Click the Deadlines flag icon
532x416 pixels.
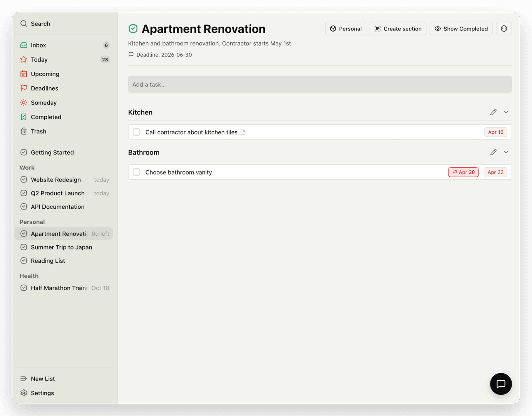[x=24, y=88]
